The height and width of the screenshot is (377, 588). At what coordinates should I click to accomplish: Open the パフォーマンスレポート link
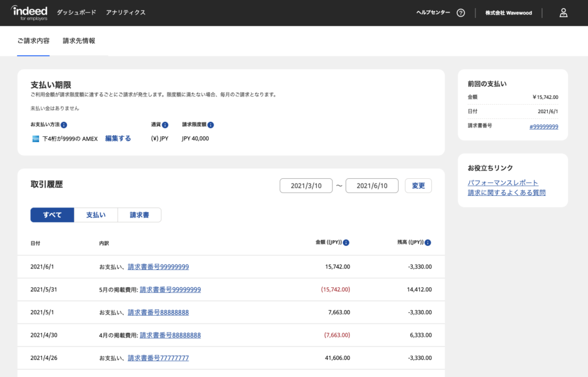click(503, 183)
